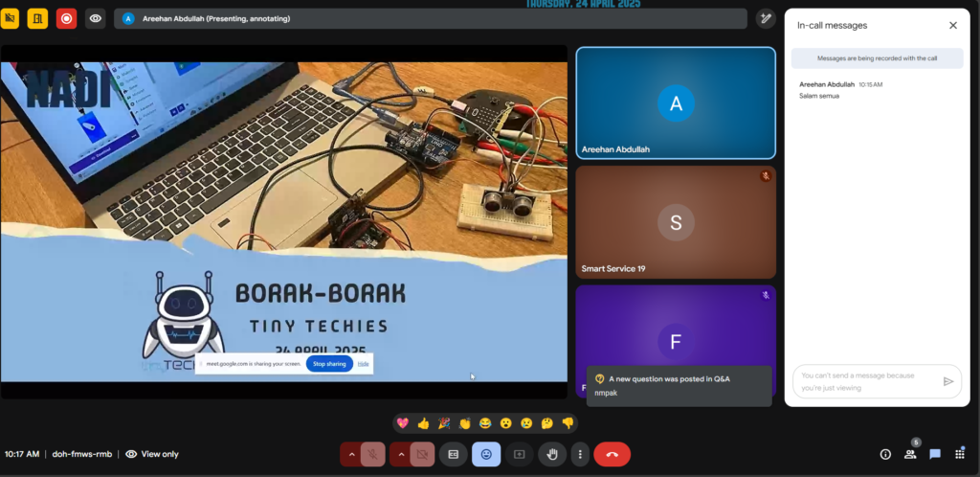Click the yellow camera-off icon at top left
Image resolution: width=980 pixels, height=477 pixels.
(x=10, y=19)
